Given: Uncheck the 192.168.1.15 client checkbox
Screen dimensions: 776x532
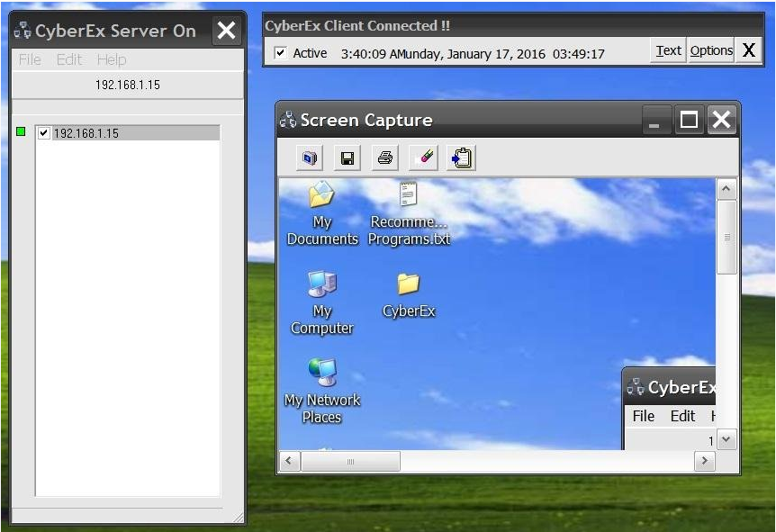Looking at the screenshot, I should click(x=43, y=133).
